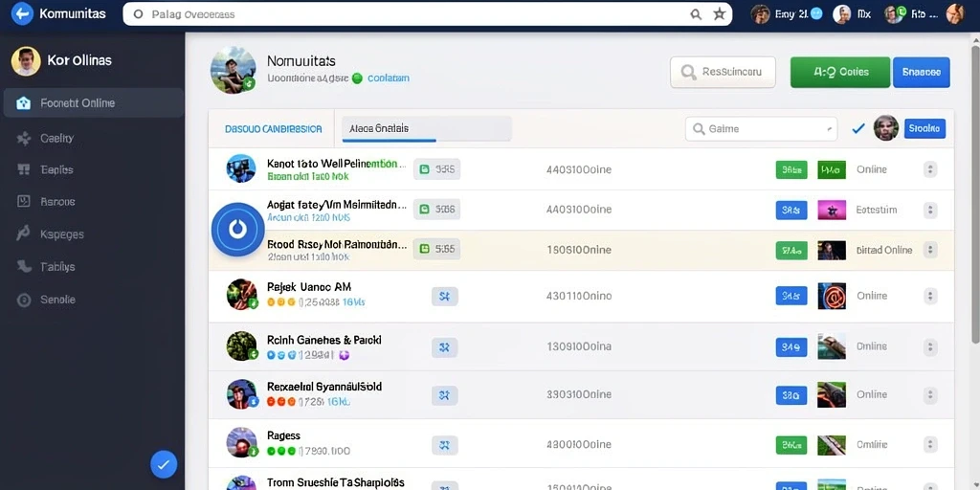Toggle green 5:55 badge on first row
Viewport: 980px width, 490px height.
[x=436, y=168]
